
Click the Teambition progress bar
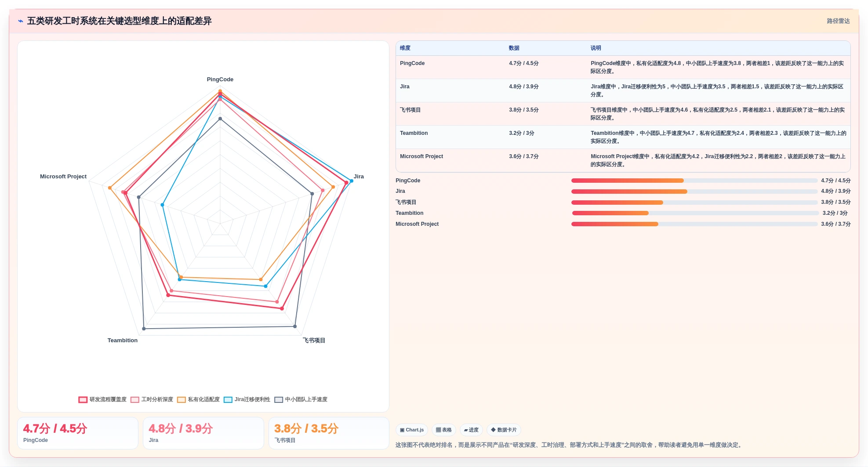click(x=696, y=213)
